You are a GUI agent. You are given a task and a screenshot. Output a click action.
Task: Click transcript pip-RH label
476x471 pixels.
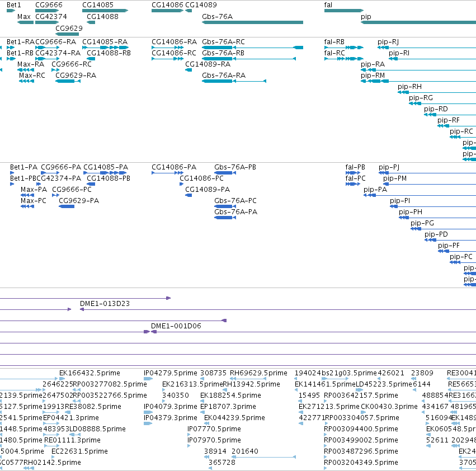click(x=410, y=87)
